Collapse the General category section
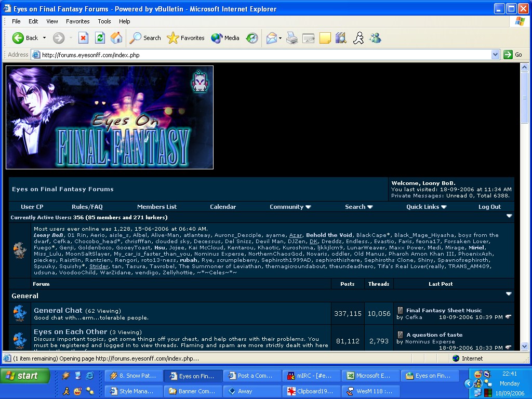This screenshot has width=532, height=399. (509, 294)
